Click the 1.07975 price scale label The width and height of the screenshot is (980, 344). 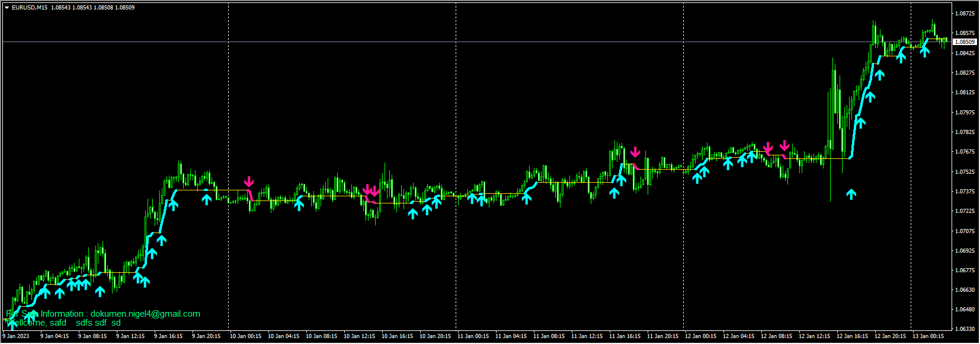[965, 112]
